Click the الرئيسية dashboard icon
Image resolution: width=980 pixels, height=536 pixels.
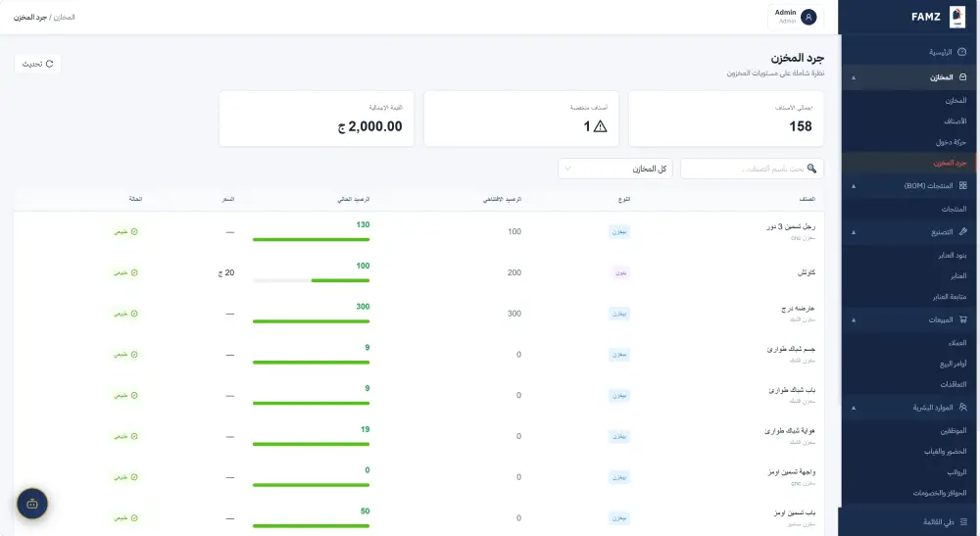click(962, 52)
